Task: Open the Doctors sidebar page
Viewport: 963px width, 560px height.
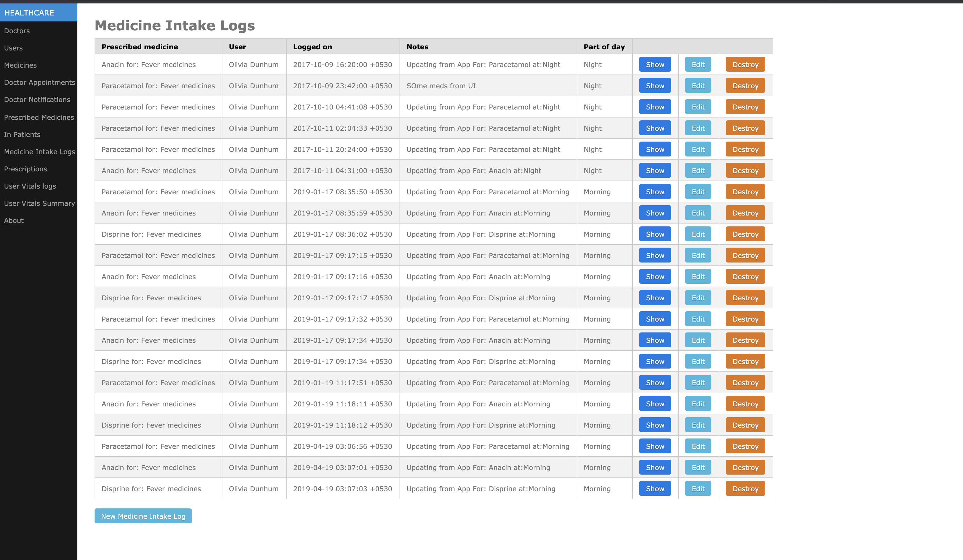Action: point(17,31)
